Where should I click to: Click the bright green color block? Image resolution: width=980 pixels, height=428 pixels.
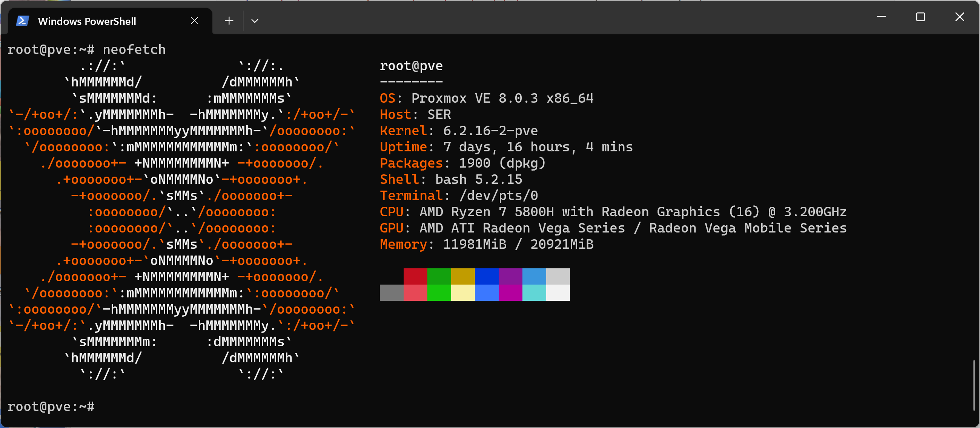pos(439,293)
